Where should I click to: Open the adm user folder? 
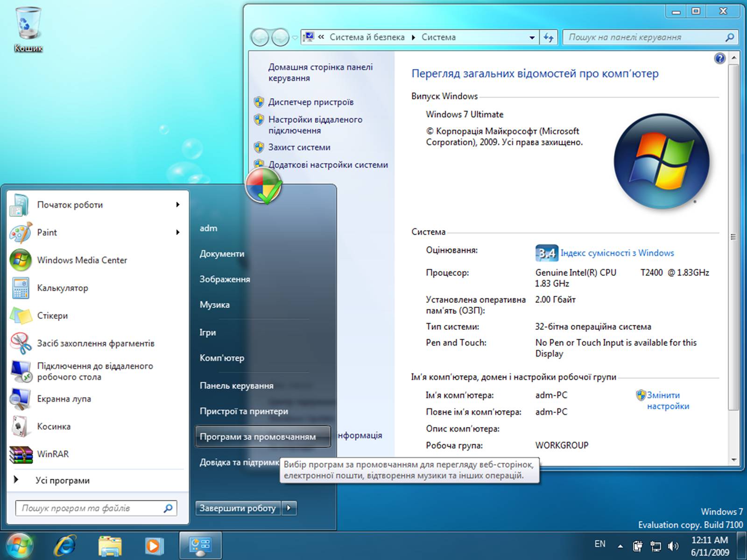[x=208, y=228]
